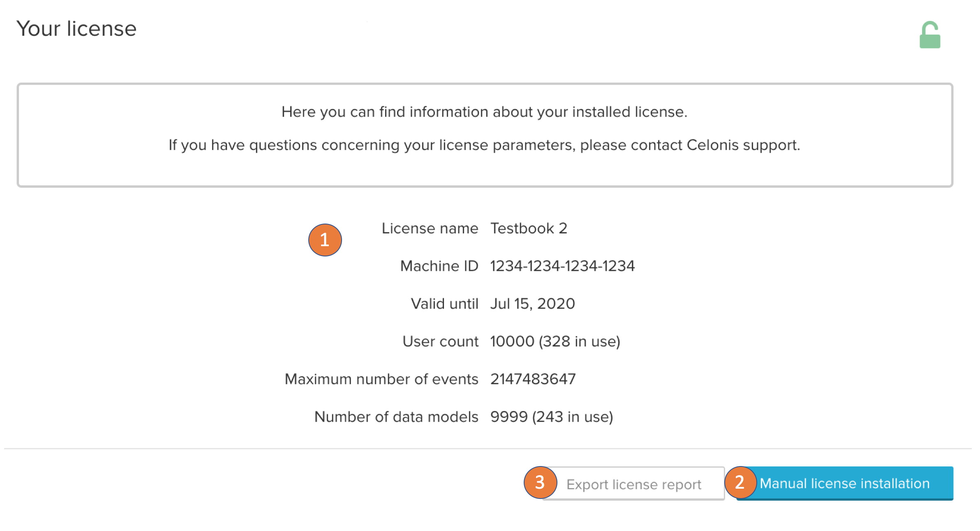
Task: Click the green unlocked padlock icon
Action: click(x=930, y=35)
